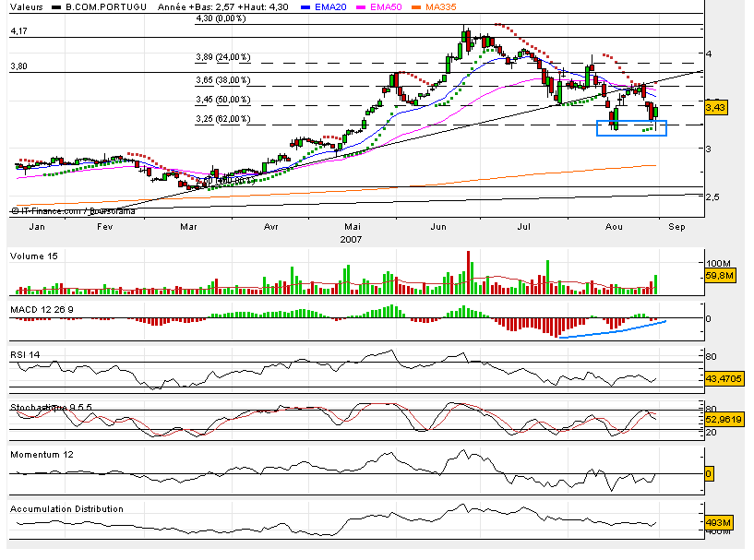Click the 'Jun' month label

pyautogui.click(x=438, y=226)
